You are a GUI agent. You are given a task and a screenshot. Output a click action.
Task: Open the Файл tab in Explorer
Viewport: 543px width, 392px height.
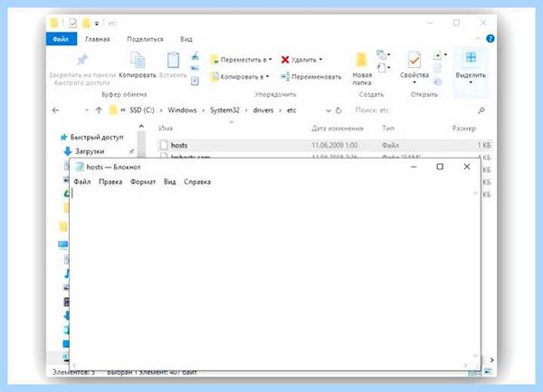61,39
